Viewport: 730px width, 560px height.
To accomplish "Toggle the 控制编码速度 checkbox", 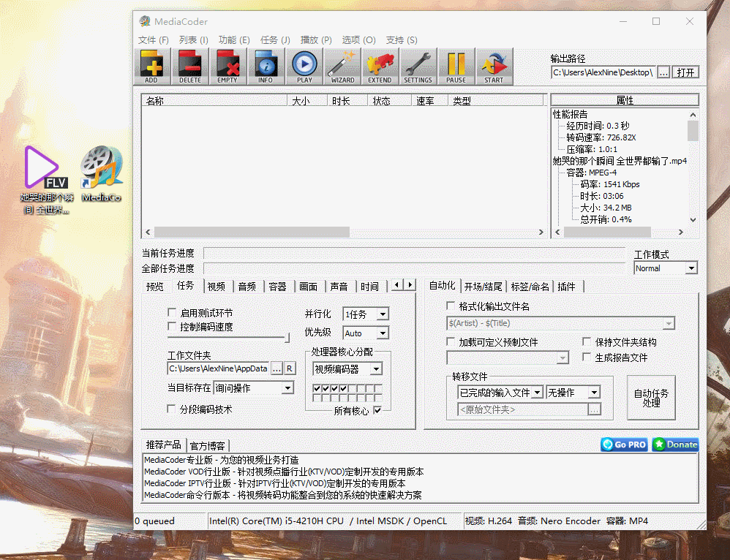I will pos(173,327).
